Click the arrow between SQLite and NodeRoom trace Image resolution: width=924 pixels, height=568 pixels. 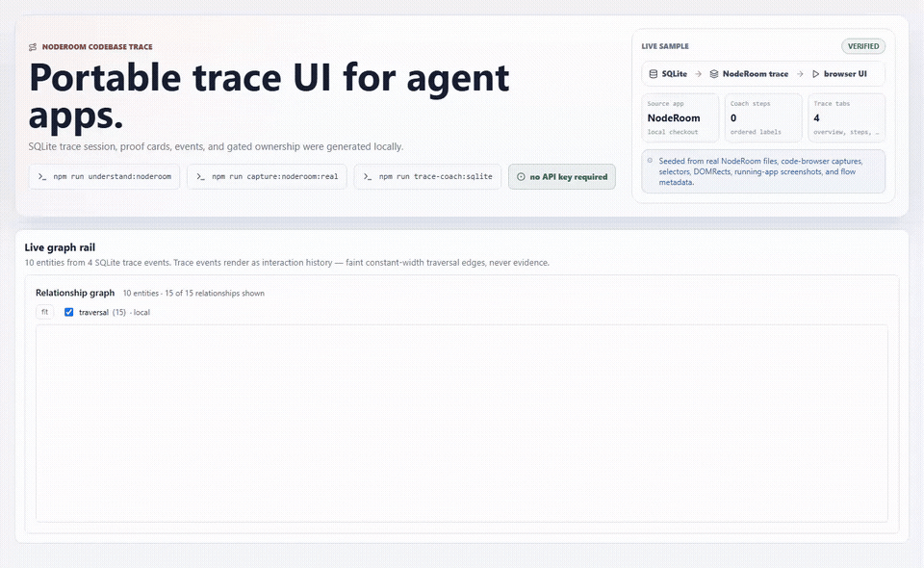coord(699,74)
